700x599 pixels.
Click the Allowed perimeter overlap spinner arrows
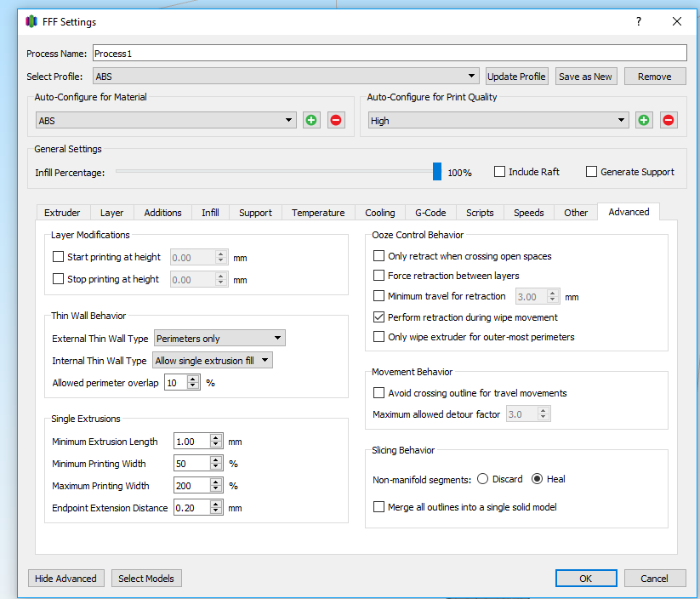pyautogui.click(x=193, y=383)
